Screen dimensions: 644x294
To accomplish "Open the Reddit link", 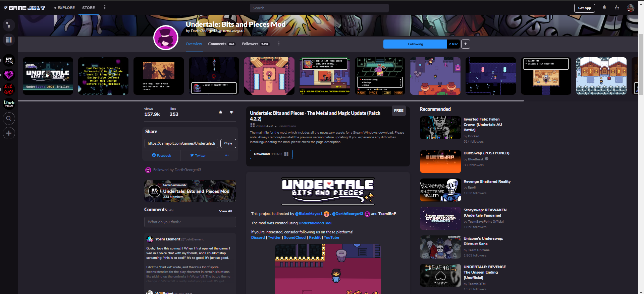I will click(x=315, y=237).
